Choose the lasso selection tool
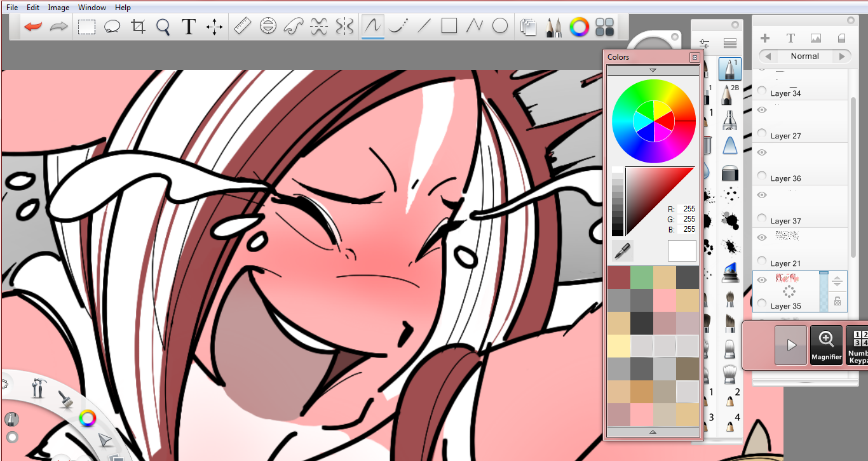Image resolution: width=868 pixels, height=461 pixels. (112, 27)
